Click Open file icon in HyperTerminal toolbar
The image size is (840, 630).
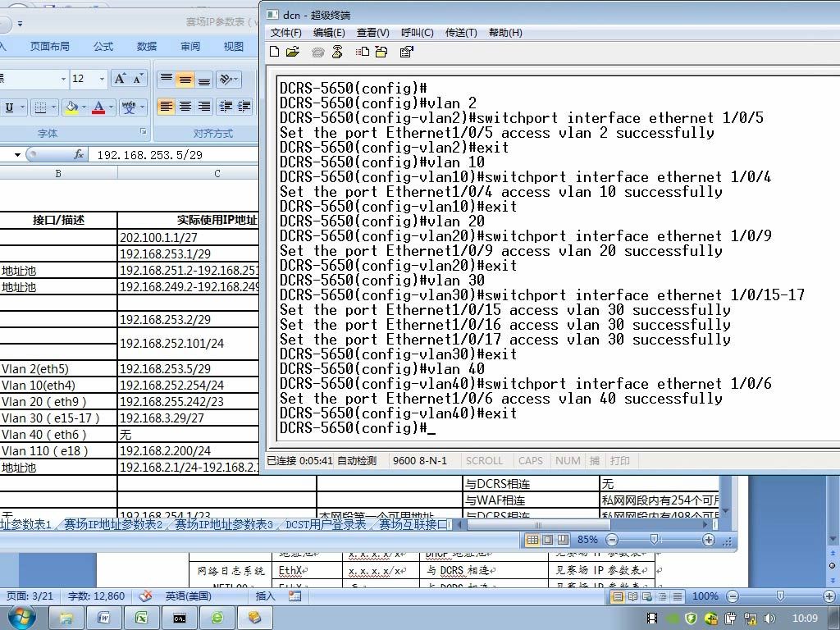[293, 52]
